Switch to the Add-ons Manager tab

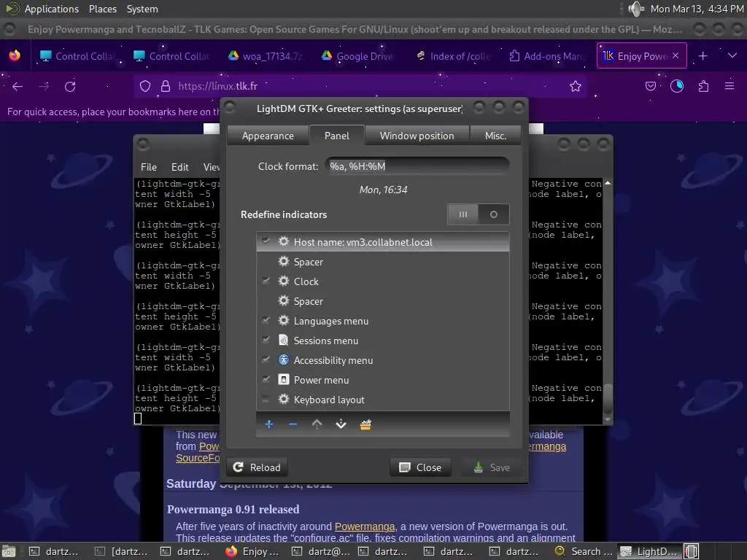tap(546, 56)
